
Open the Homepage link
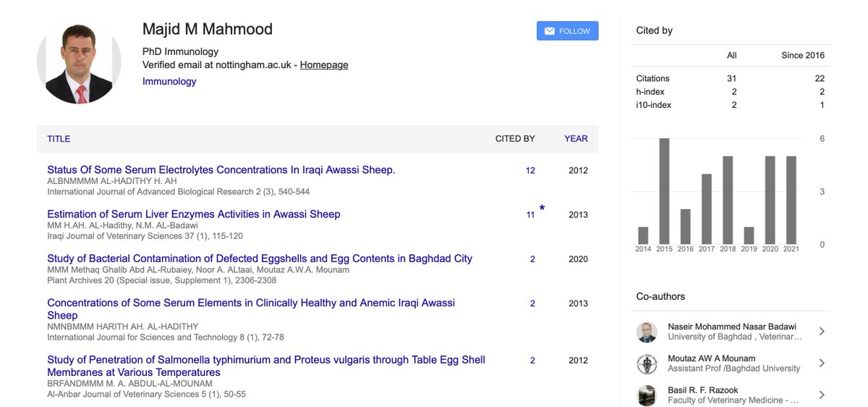point(324,65)
